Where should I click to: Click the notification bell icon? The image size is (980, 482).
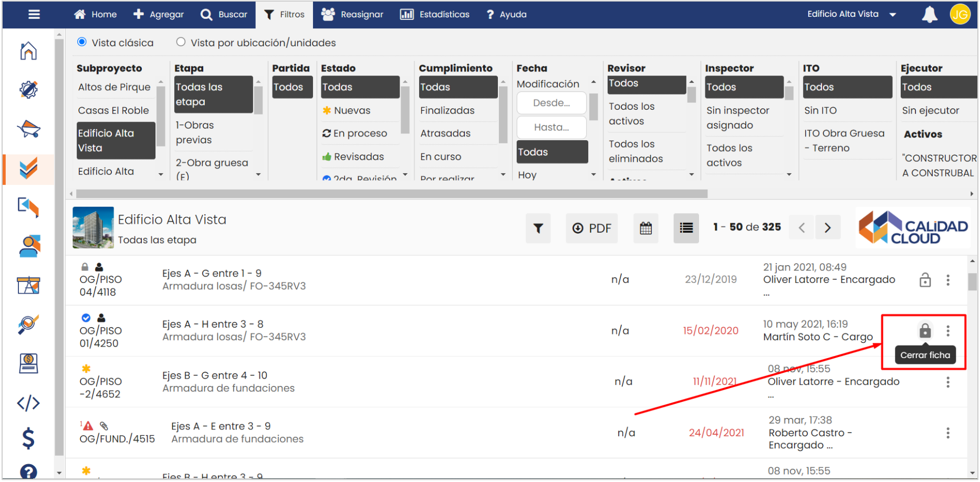point(929,15)
